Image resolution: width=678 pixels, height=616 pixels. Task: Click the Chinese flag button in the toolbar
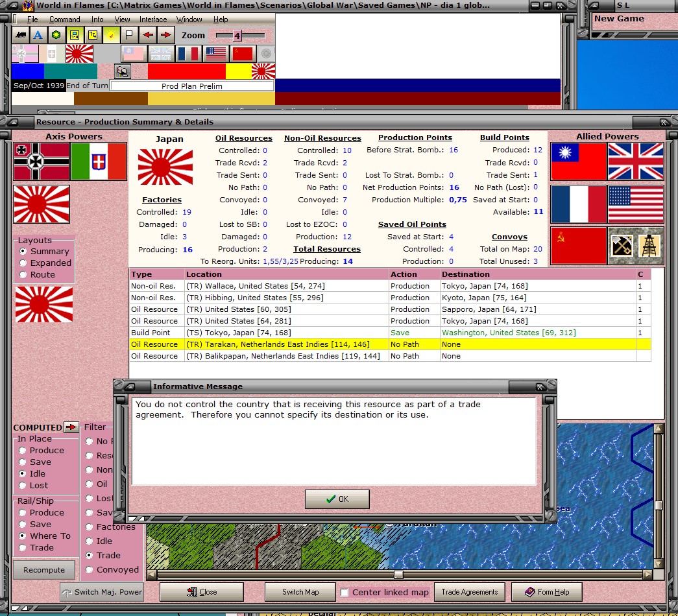point(133,54)
